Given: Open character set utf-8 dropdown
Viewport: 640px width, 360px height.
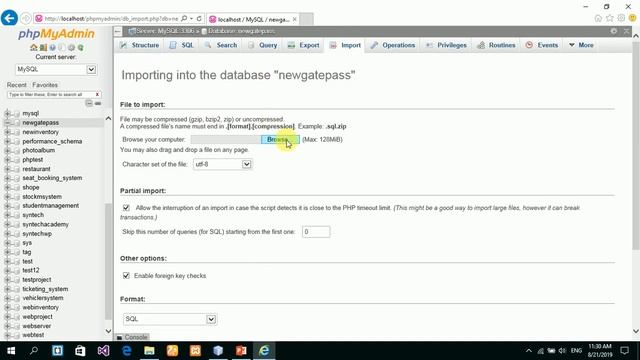Looking at the screenshot, I should coord(222,164).
